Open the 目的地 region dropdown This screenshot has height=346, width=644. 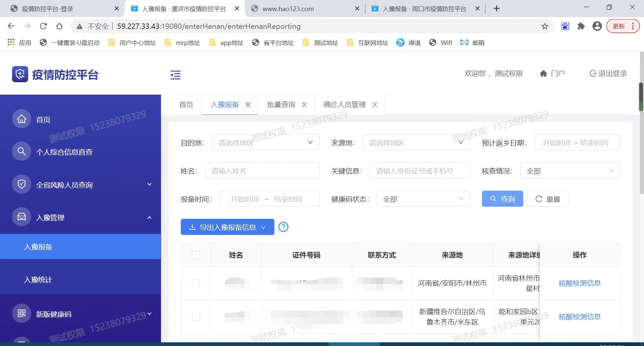pos(266,142)
